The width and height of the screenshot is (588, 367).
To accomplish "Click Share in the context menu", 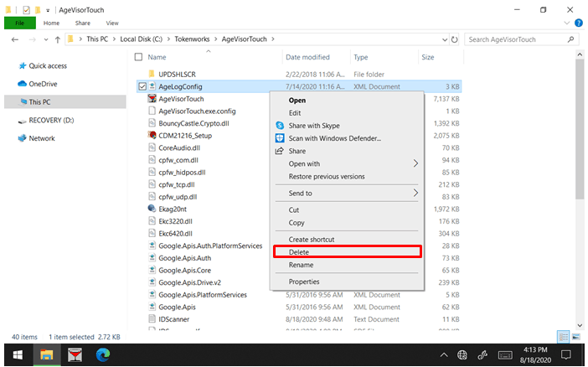I will point(347,151).
